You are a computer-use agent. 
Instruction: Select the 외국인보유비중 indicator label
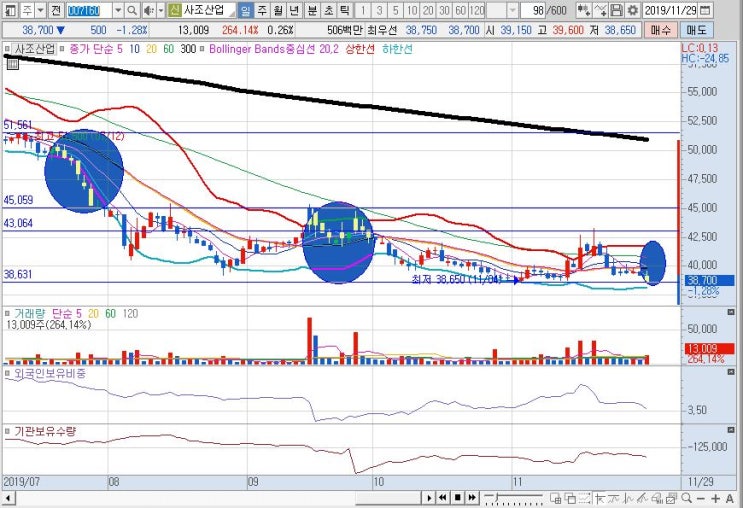click(x=50, y=373)
